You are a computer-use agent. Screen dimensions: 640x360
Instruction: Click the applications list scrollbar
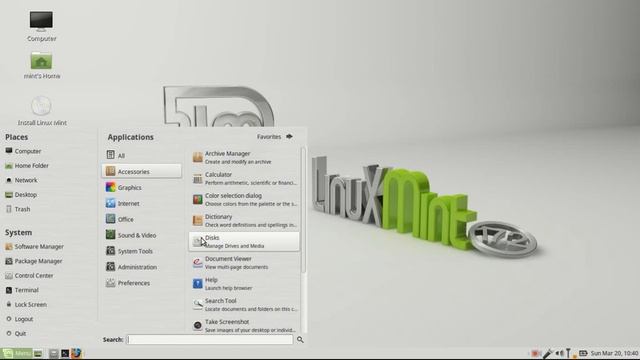click(303, 210)
